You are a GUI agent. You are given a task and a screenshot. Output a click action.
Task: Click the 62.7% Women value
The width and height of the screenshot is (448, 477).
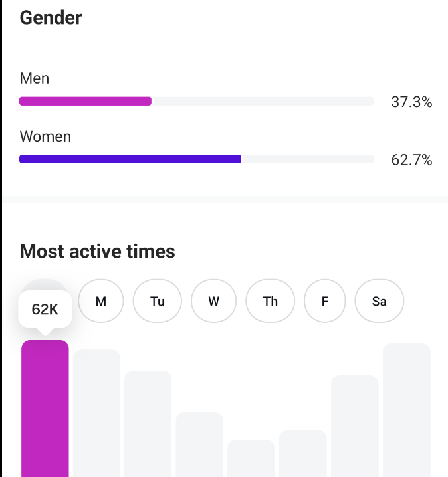coord(411,160)
